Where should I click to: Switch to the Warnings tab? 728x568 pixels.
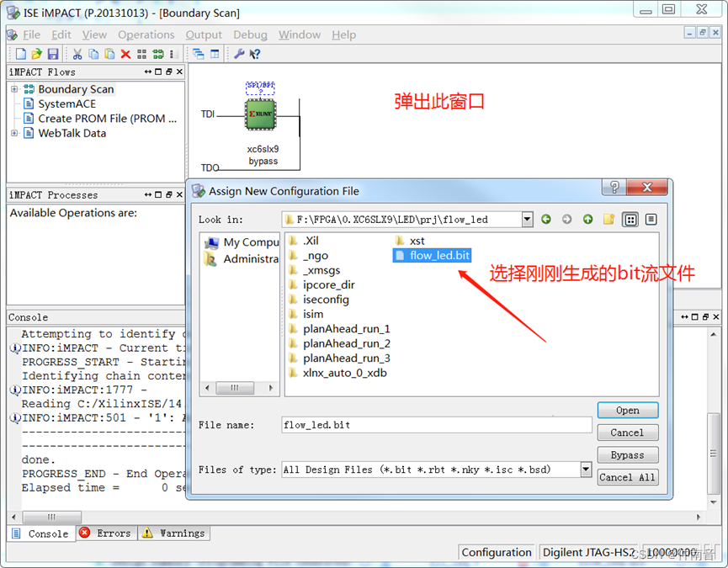tap(174, 533)
